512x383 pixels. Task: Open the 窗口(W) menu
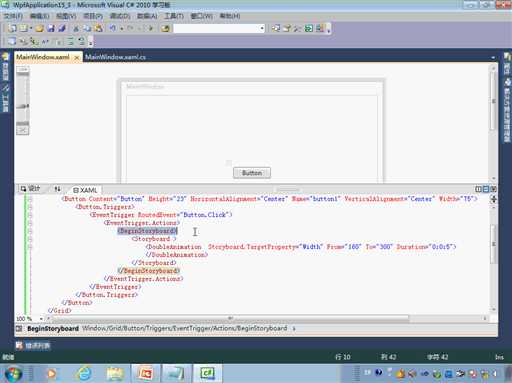pos(201,16)
